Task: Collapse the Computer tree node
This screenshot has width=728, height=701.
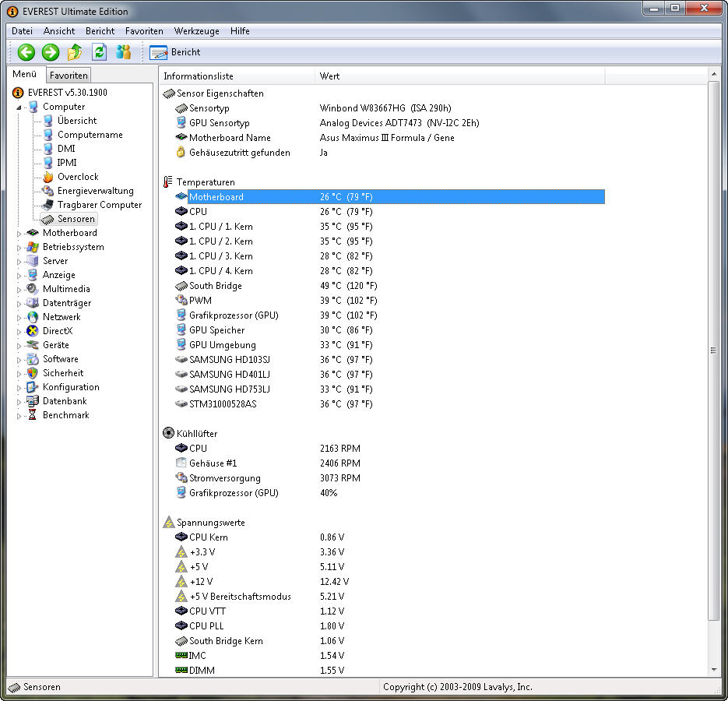Action: click(x=20, y=107)
